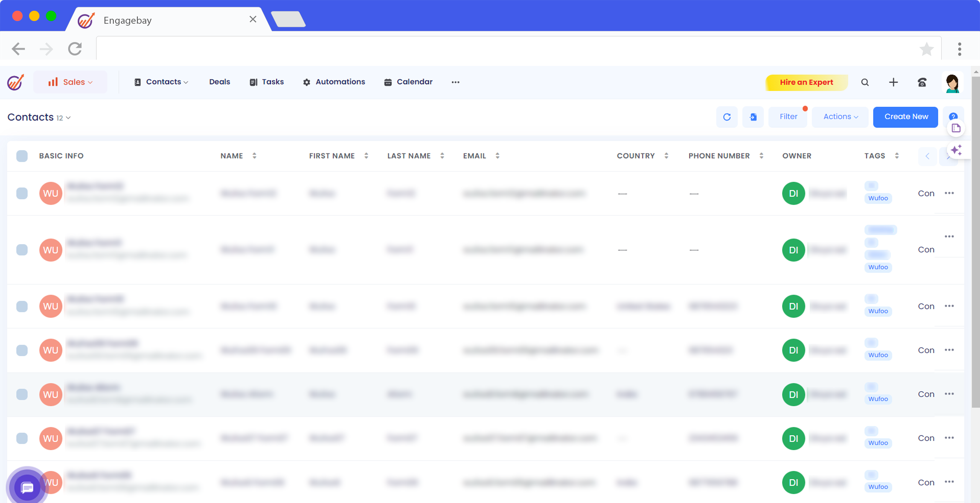Check the first contact row checkbox
Image resolution: width=980 pixels, height=503 pixels.
pos(22,194)
